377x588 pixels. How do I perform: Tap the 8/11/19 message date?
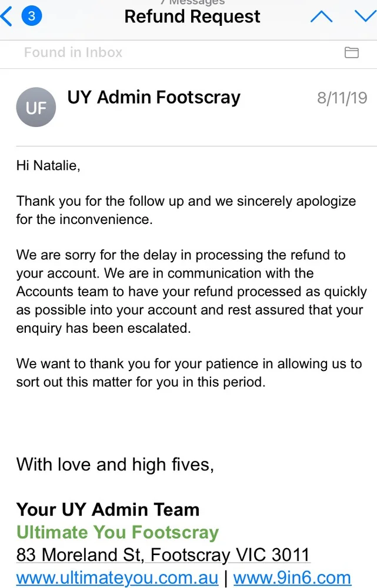click(342, 98)
